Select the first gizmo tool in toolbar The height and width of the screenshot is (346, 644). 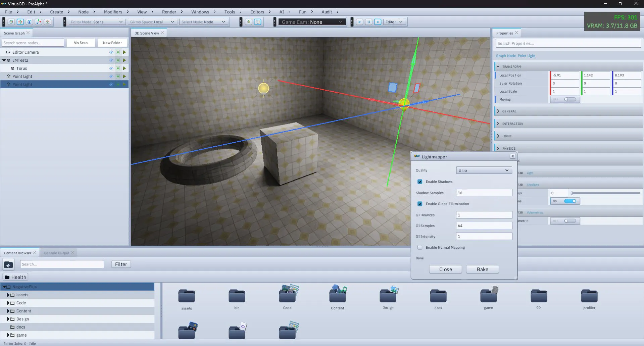click(x=11, y=22)
